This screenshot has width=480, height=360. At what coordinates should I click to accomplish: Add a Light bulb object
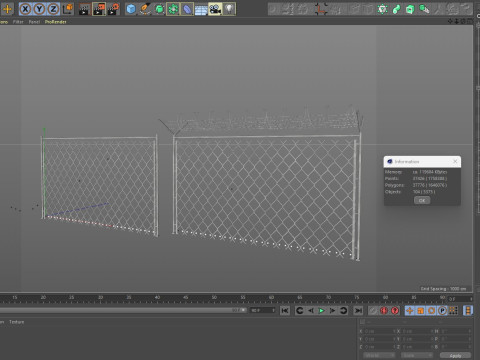click(229, 9)
